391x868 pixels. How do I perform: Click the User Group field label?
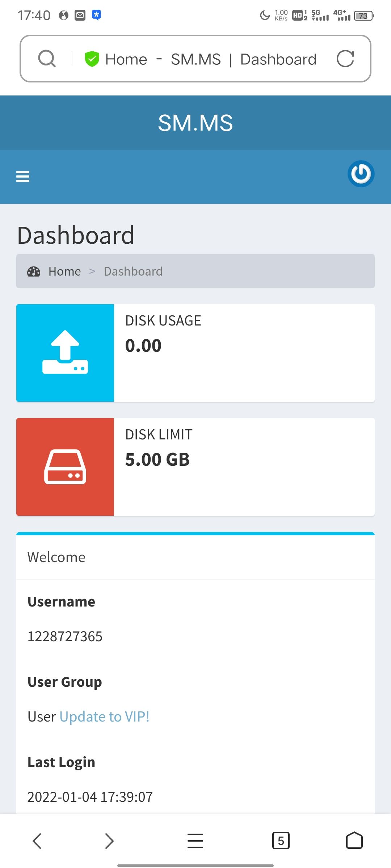(x=65, y=682)
